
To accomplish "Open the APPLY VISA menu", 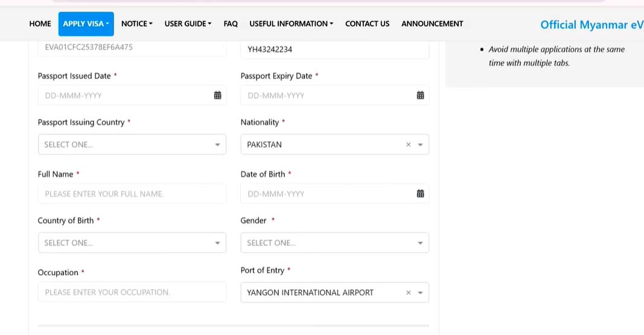I will coord(86,24).
